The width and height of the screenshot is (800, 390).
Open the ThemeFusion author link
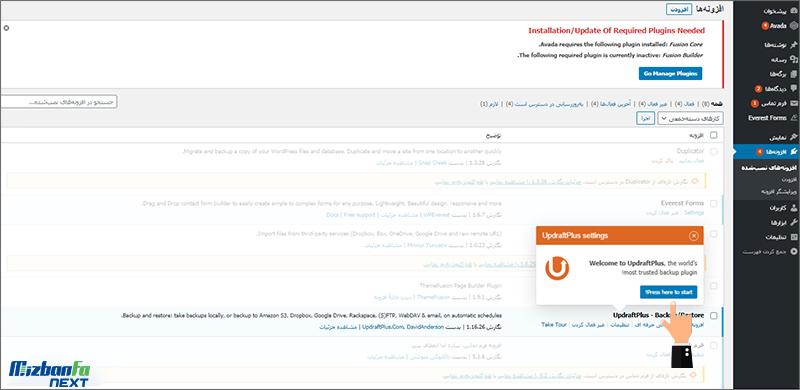click(433, 297)
